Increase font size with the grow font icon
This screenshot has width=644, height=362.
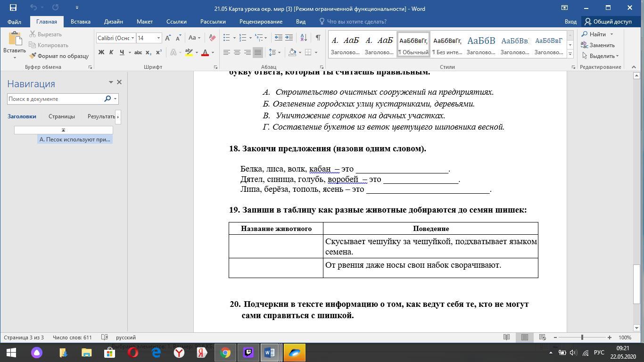[x=168, y=38]
